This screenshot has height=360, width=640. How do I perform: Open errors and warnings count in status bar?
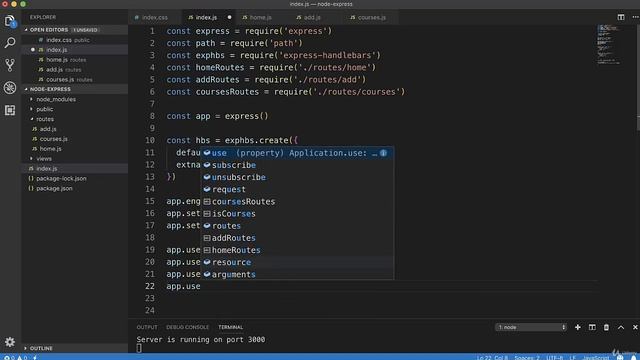[x=15, y=358]
